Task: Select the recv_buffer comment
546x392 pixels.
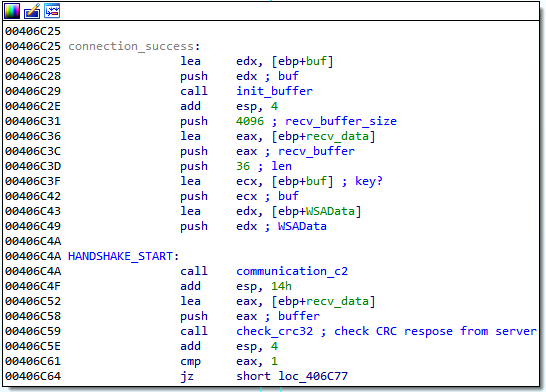Action: [316, 151]
